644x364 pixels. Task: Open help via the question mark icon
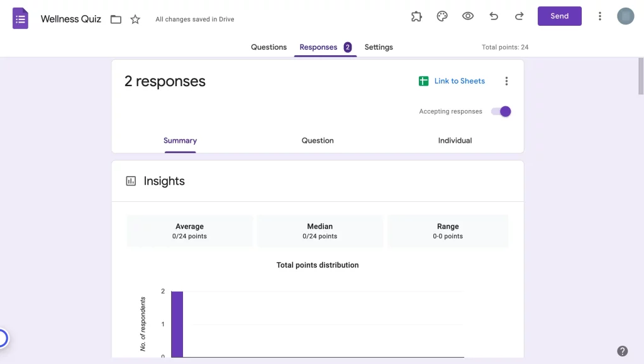click(623, 351)
